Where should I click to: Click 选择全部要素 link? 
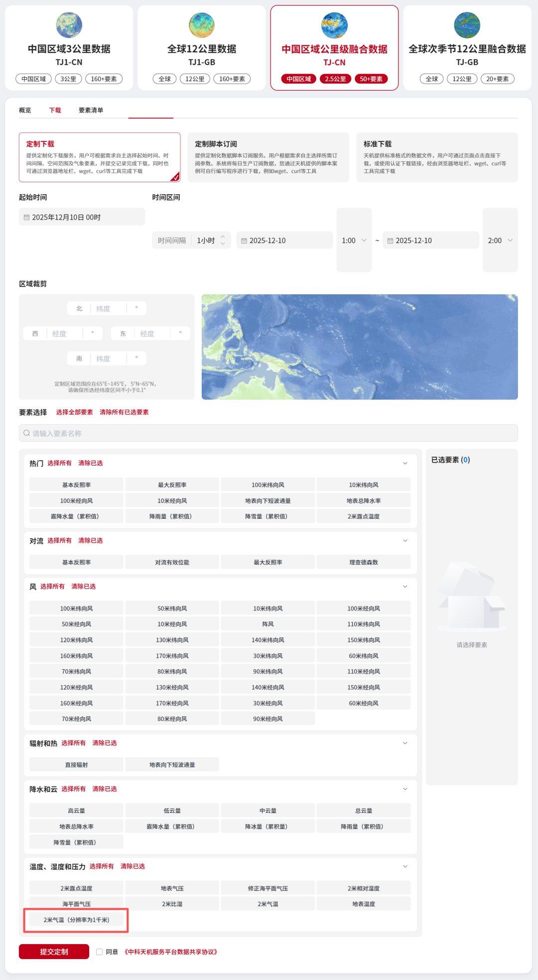click(74, 412)
